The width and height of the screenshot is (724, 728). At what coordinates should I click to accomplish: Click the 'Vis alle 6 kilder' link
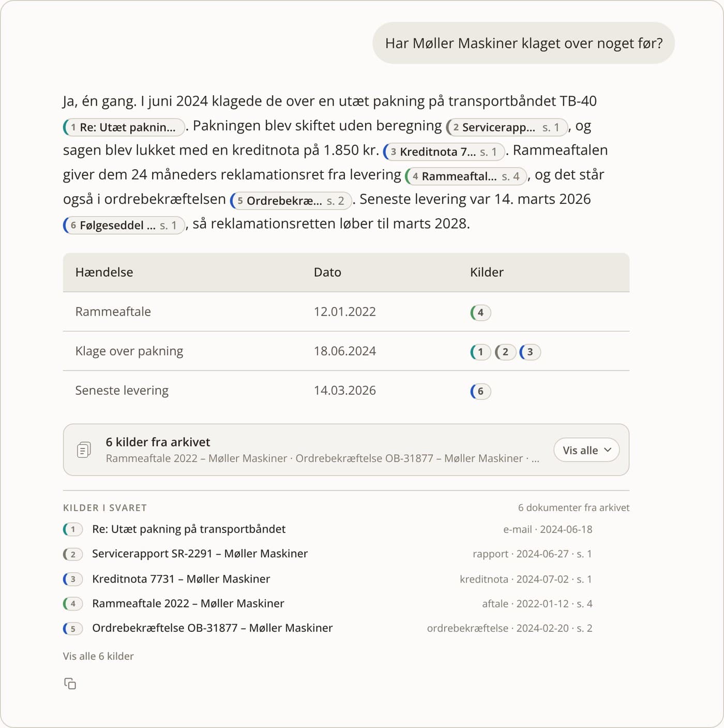click(x=98, y=656)
